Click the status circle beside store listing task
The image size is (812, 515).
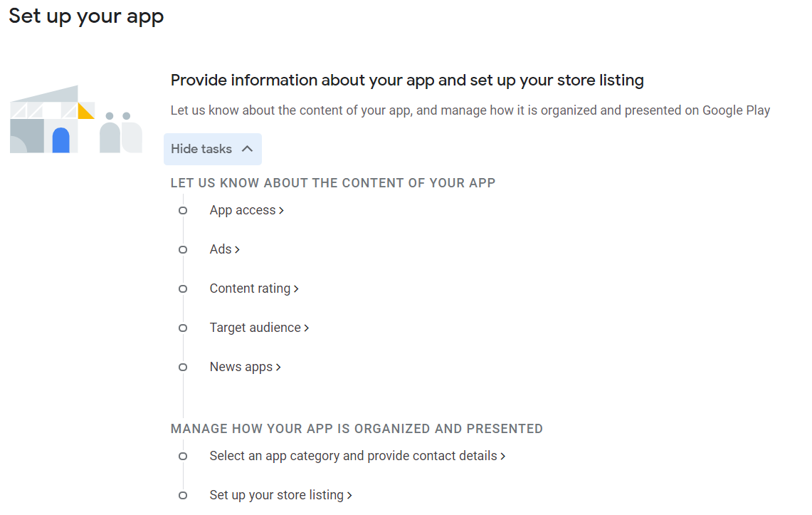tap(183, 495)
